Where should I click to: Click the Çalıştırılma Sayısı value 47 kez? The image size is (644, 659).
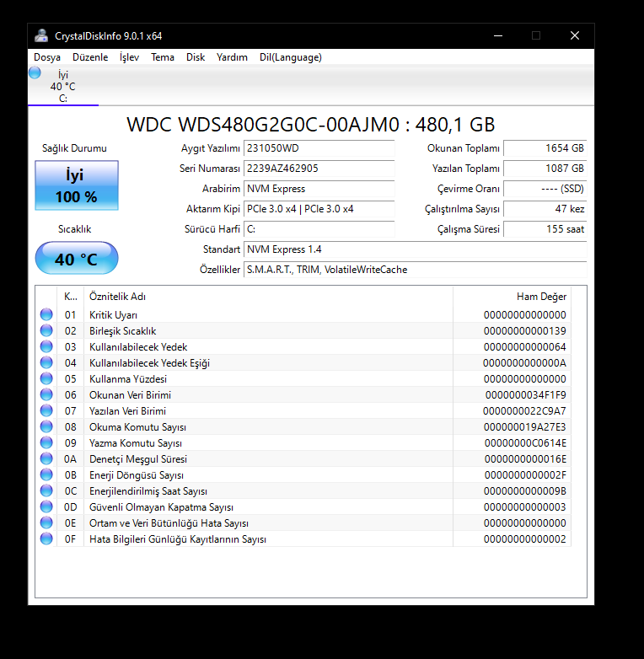(x=545, y=208)
